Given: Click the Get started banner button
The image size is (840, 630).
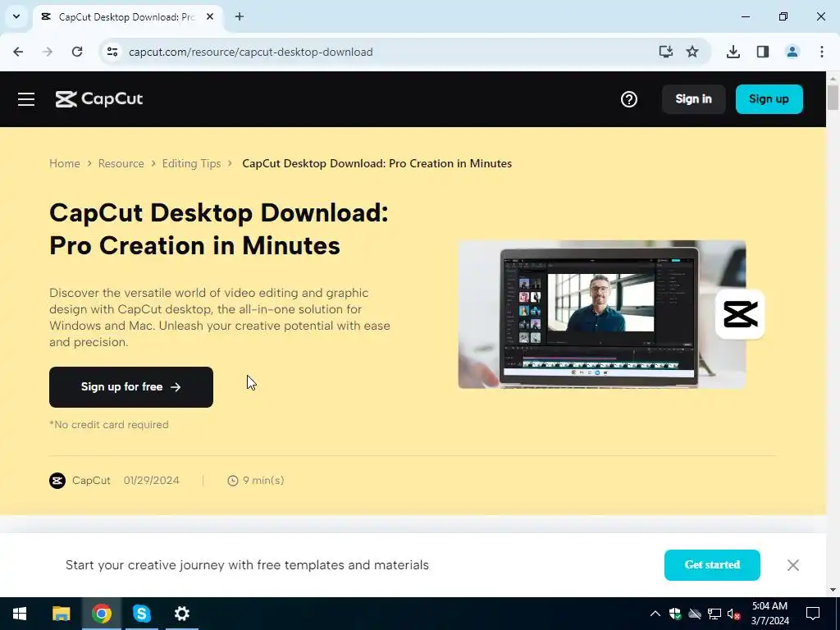Looking at the screenshot, I should tap(712, 565).
